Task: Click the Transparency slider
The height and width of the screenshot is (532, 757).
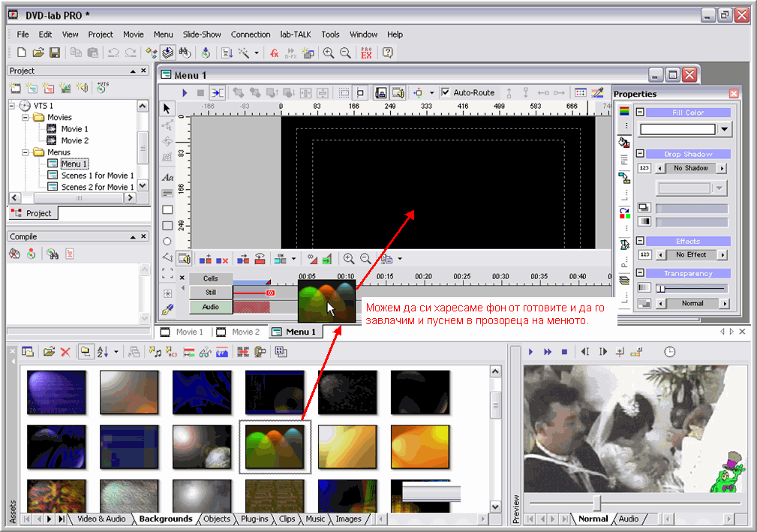Action: pyautogui.click(x=691, y=288)
